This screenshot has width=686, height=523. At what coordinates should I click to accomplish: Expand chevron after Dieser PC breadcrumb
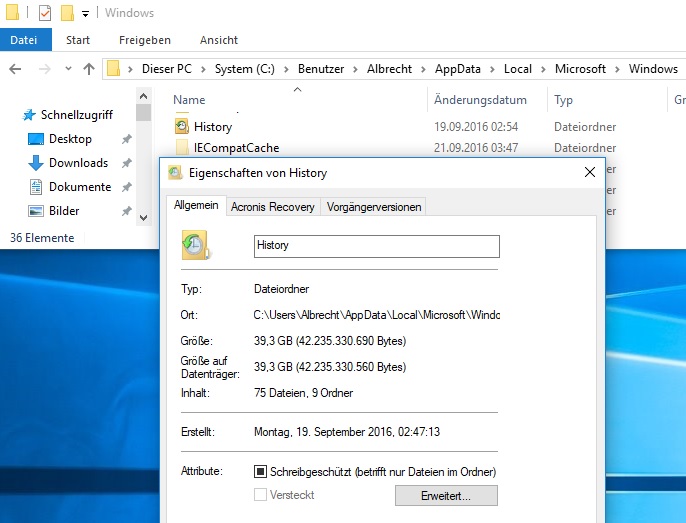pos(203,69)
